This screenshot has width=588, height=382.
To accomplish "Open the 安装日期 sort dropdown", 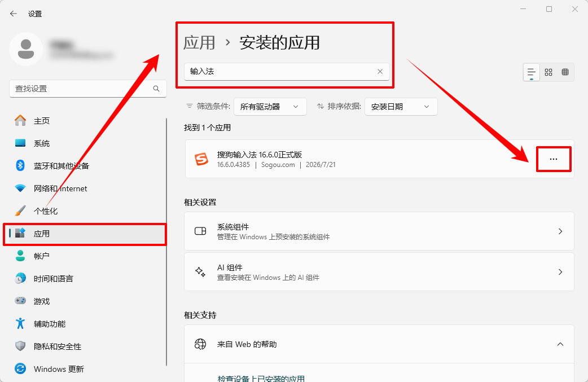I will tap(401, 107).
